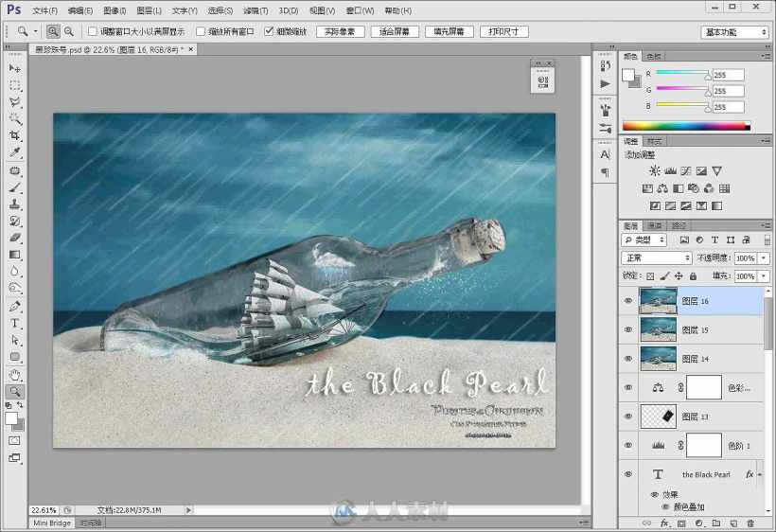Select the Zoom tool in the toolbox
The height and width of the screenshot is (532, 776).
pyautogui.click(x=15, y=392)
